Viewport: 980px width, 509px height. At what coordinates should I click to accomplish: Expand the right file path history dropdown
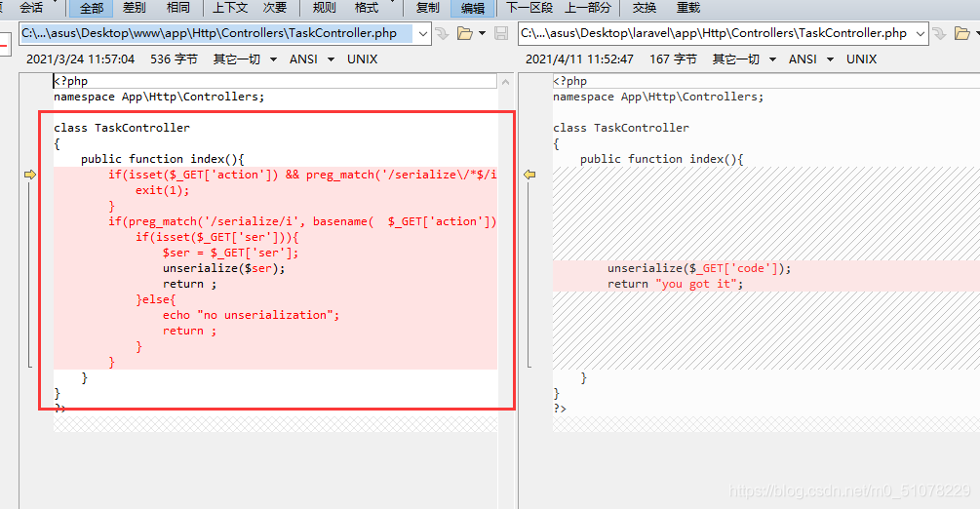click(x=921, y=34)
